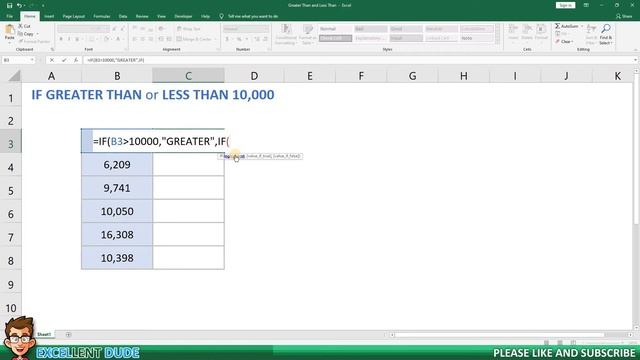Click the Sign in button
Viewport: 640px width, 360px height.
click(565, 5)
